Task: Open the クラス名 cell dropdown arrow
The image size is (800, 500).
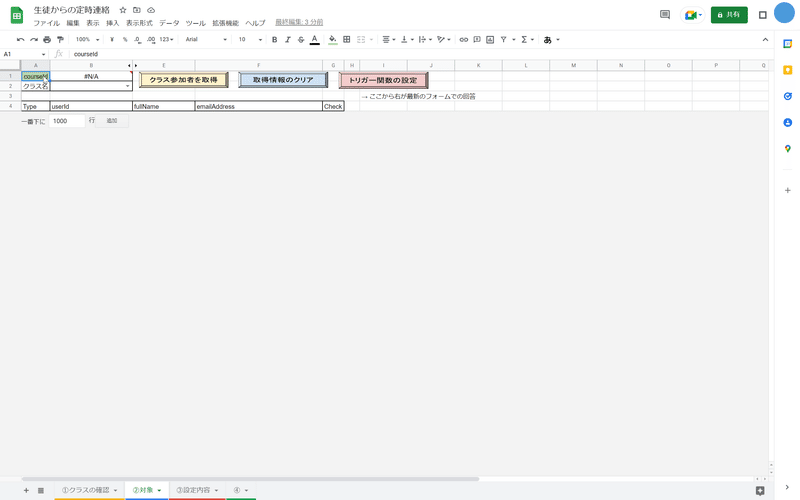Action: pyautogui.click(x=128, y=86)
